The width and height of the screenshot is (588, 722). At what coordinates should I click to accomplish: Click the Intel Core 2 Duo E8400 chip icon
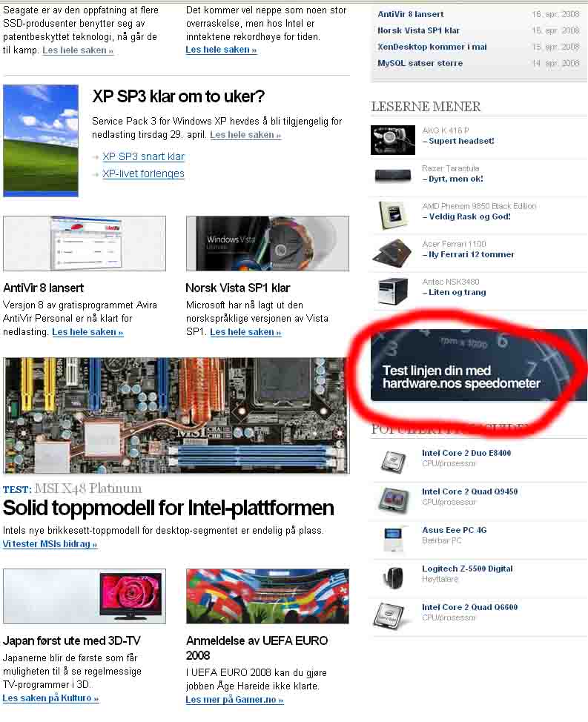(x=393, y=462)
